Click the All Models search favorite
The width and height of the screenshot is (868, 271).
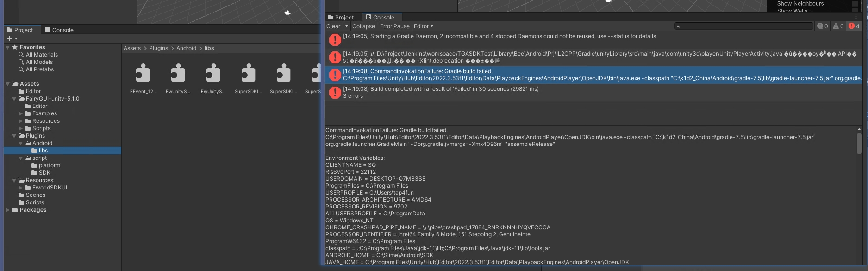coord(36,62)
